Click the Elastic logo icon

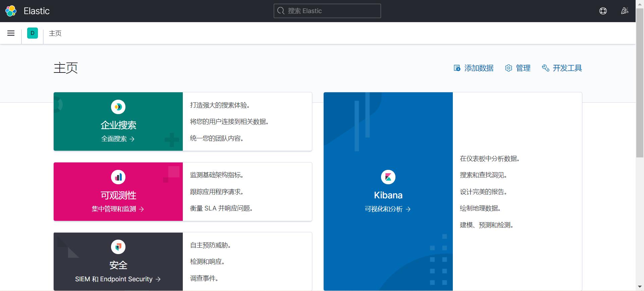click(x=11, y=11)
